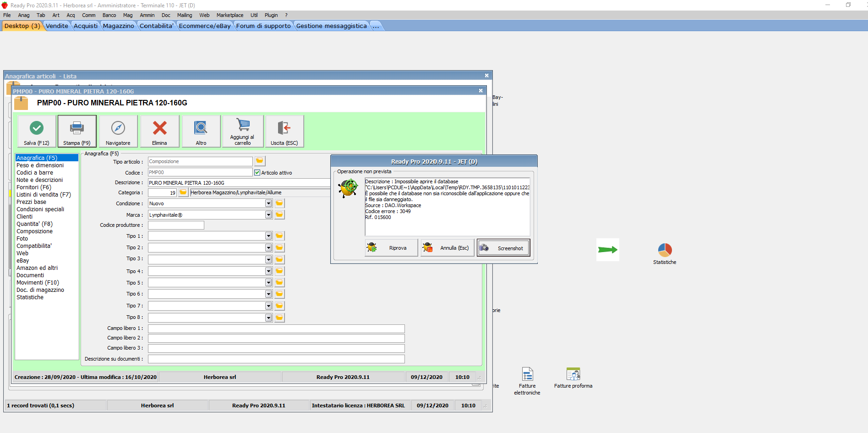Click the folder icon beside Tipo 1
The height and width of the screenshot is (433, 868).
click(x=279, y=236)
